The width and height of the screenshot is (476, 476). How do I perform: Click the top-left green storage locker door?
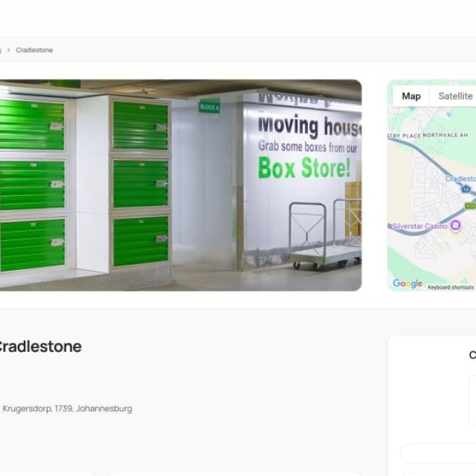(31, 124)
